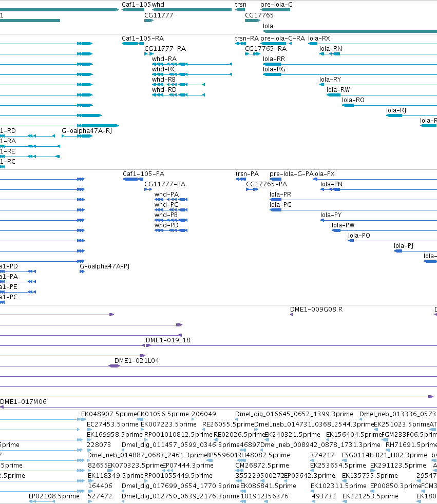Viewport: 437px width, 504px height.
Task: Click the lola-RX transcript label
Action: [319, 38]
